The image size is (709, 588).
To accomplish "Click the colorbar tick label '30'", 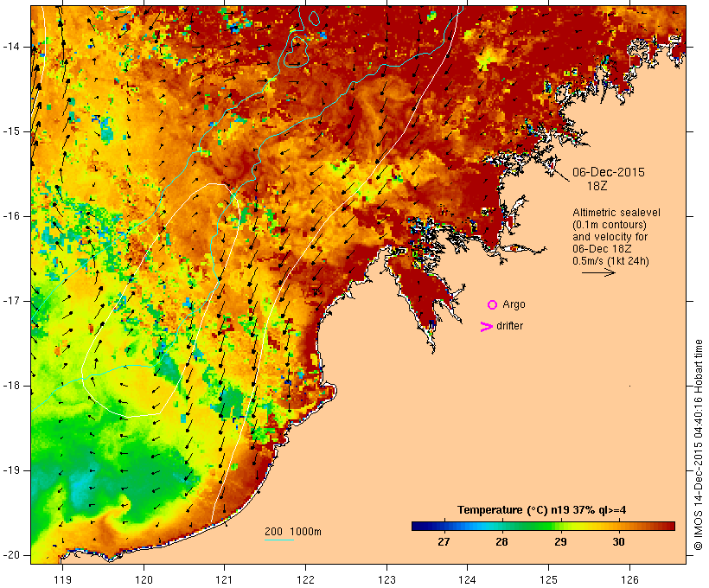I will tap(618, 542).
